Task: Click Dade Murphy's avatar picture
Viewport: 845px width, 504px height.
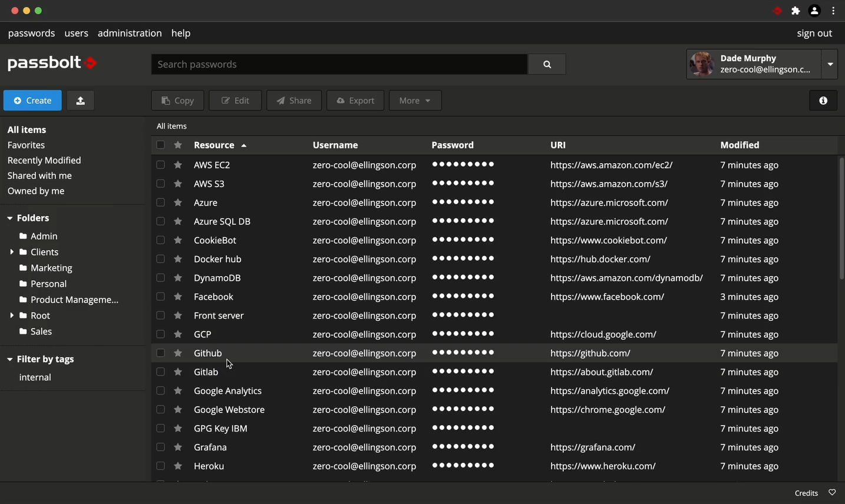Action: (x=702, y=64)
